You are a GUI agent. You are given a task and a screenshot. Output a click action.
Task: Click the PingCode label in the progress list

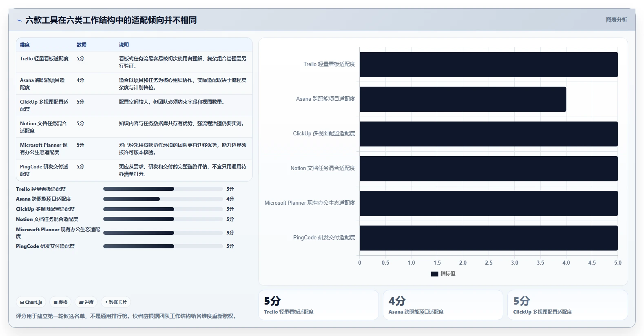pyautogui.click(x=45, y=246)
